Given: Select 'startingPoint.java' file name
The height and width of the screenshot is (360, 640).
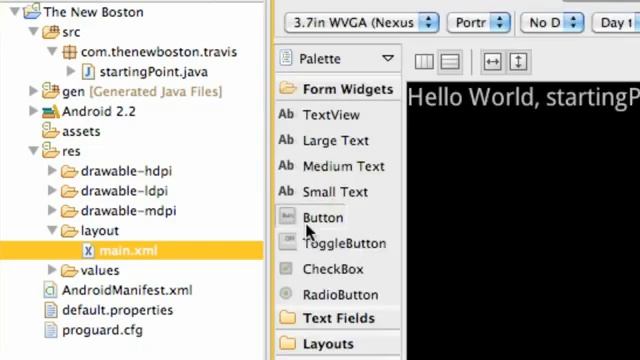Looking at the screenshot, I should pos(153,72).
